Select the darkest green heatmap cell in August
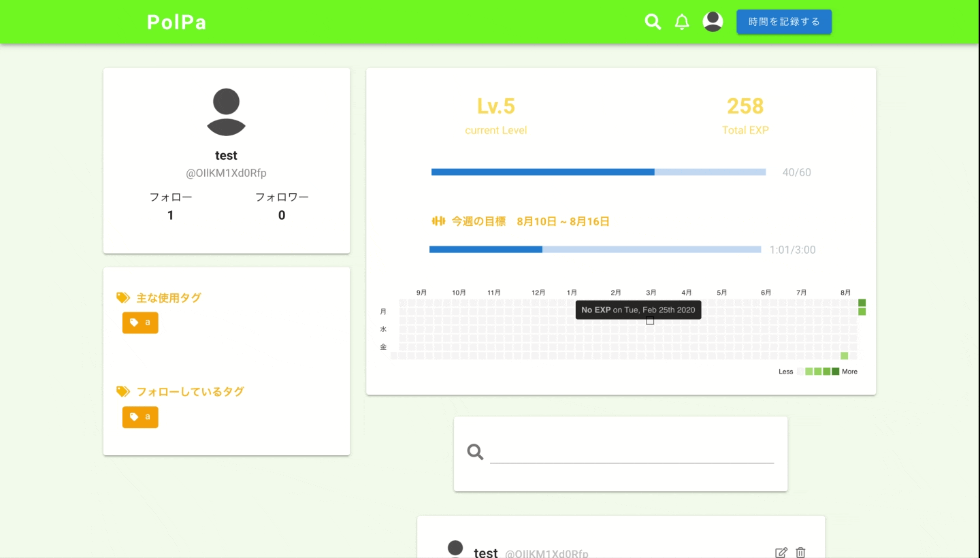This screenshot has width=980, height=558. (862, 303)
